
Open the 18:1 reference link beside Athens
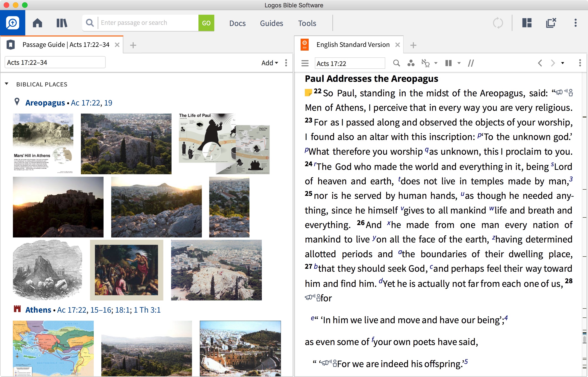122,310
